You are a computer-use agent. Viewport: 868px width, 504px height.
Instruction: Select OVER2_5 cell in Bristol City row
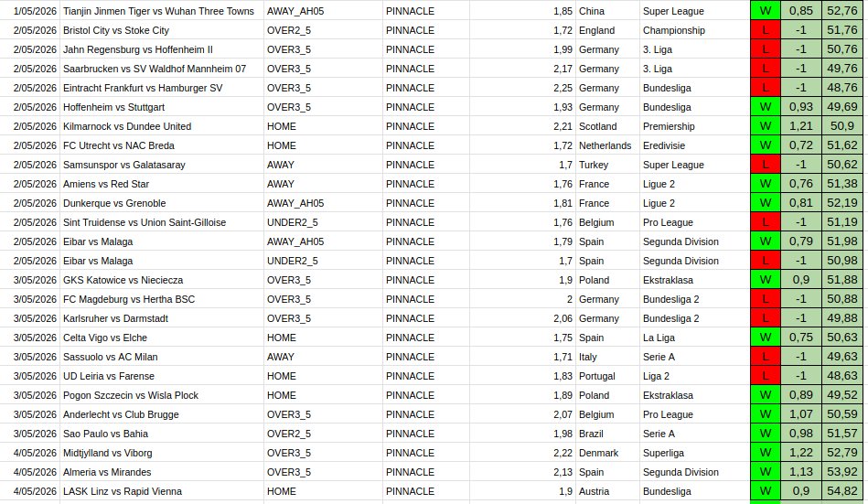[x=323, y=30]
